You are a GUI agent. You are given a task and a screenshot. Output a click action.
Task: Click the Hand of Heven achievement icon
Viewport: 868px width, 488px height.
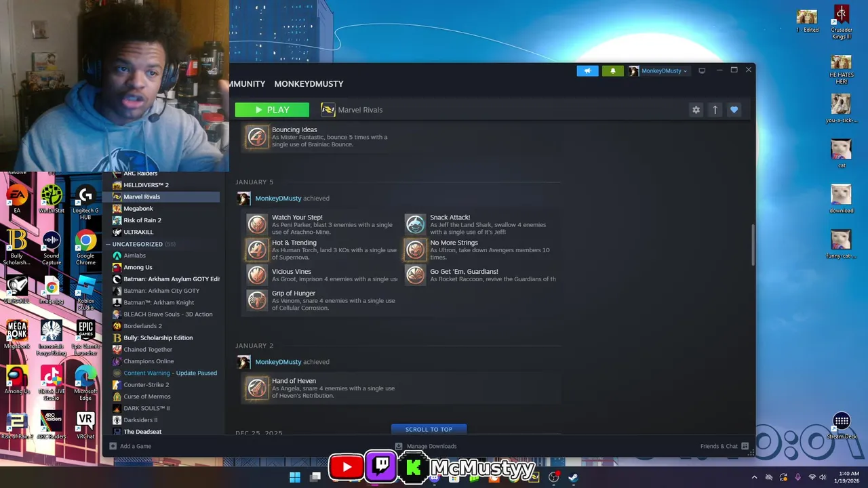pos(257,388)
